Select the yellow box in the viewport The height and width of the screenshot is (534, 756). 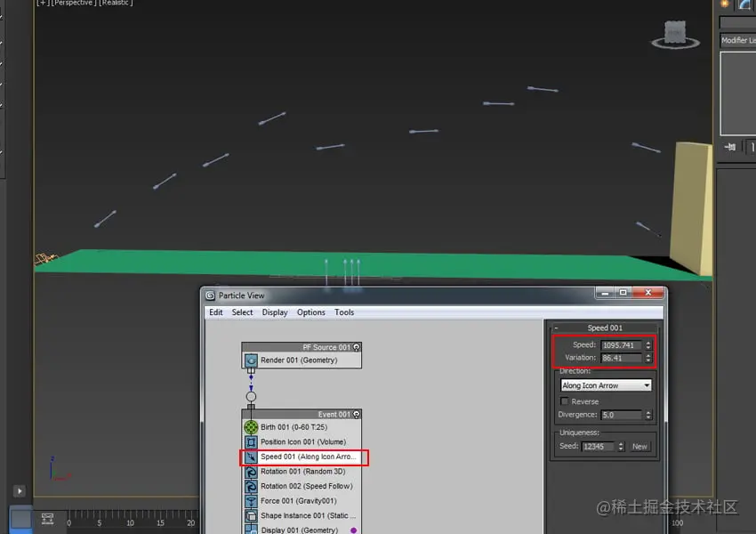tap(691, 207)
